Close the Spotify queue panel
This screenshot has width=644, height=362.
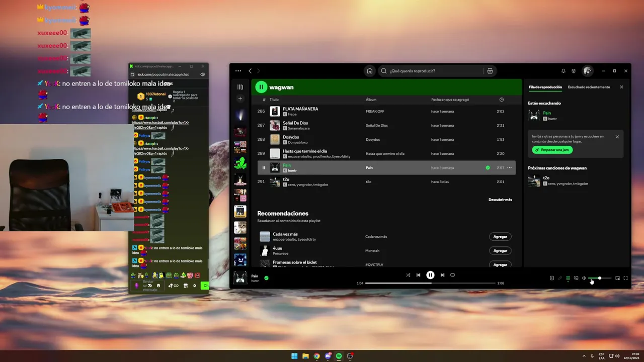pyautogui.click(x=621, y=87)
